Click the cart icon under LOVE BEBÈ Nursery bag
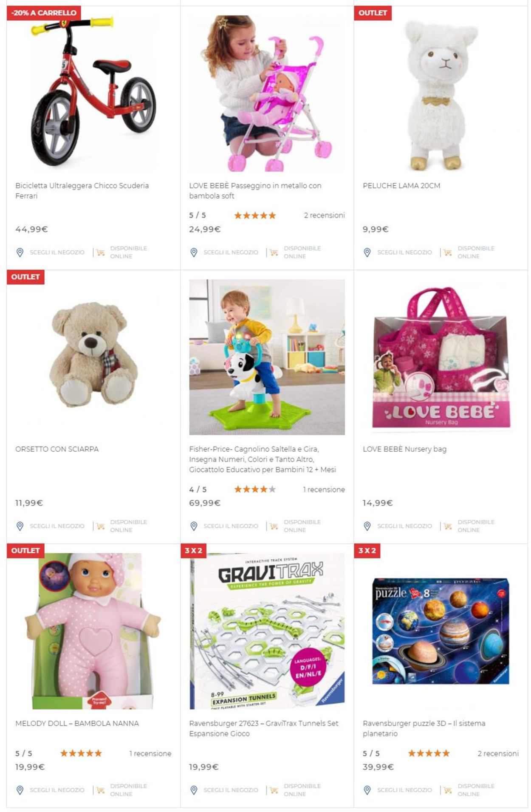531x812 pixels. [x=448, y=526]
